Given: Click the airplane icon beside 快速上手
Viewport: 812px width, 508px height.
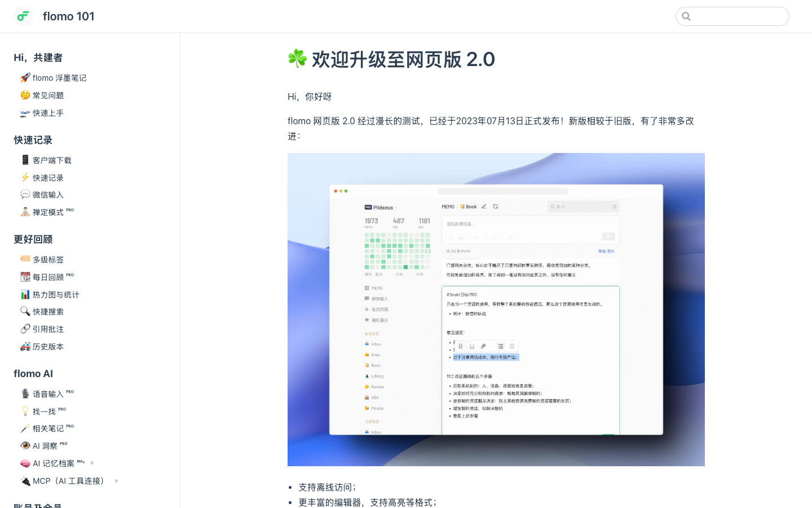Looking at the screenshot, I should point(25,113).
